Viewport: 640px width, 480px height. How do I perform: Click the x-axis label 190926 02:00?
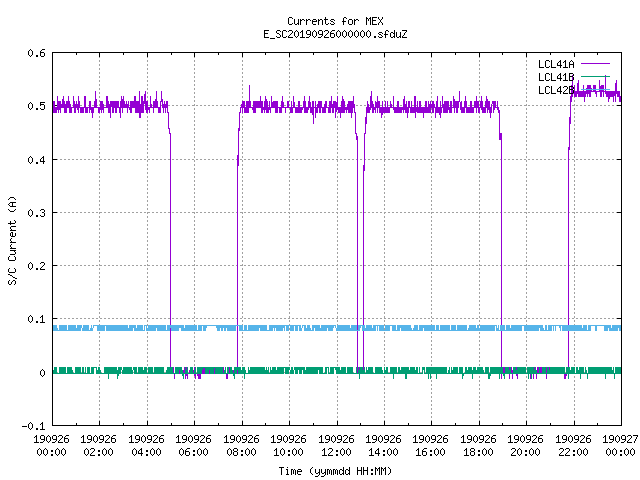[98, 446]
